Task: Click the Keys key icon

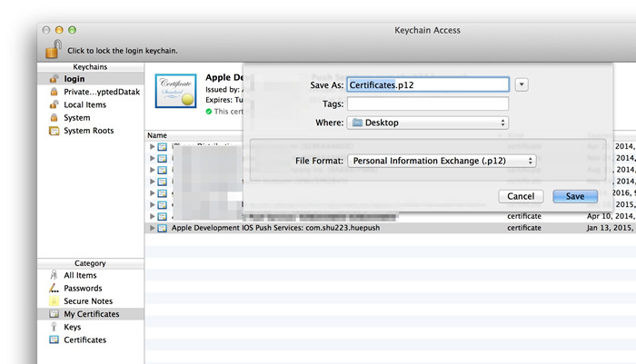Action: pyautogui.click(x=54, y=327)
